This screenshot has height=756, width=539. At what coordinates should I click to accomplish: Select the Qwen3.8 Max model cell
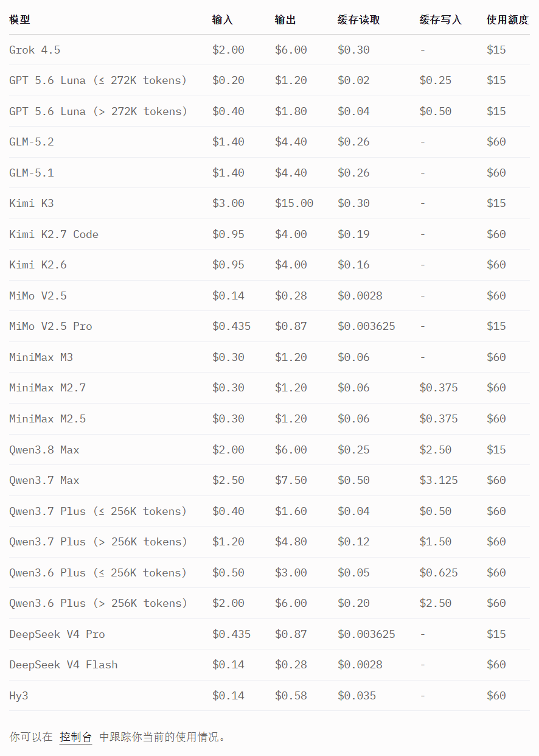coord(44,450)
